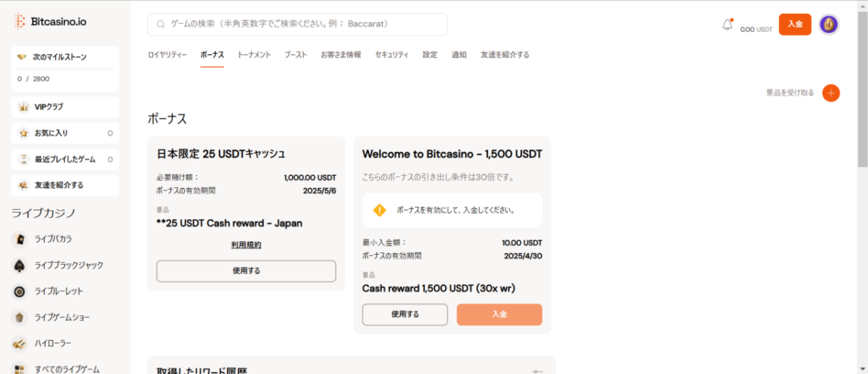The width and height of the screenshot is (868, 374).
Task: Open the 利用規約 terms link
Action: coord(246,245)
